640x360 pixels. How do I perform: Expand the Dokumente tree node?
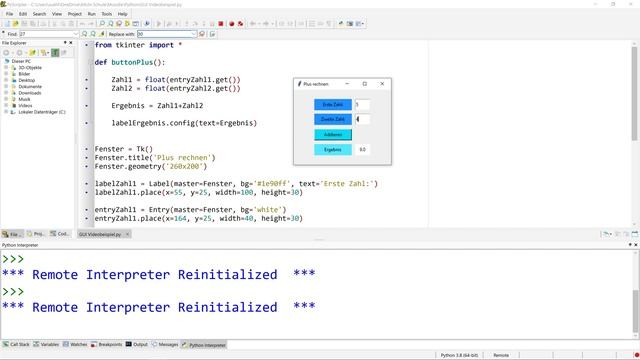tap(6, 87)
